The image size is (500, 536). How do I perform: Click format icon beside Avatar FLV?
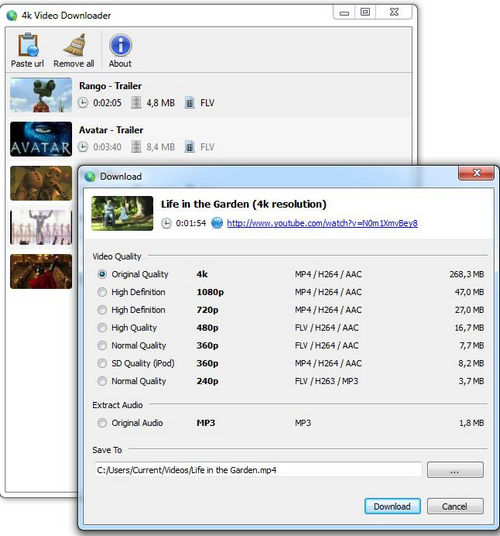[x=190, y=147]
